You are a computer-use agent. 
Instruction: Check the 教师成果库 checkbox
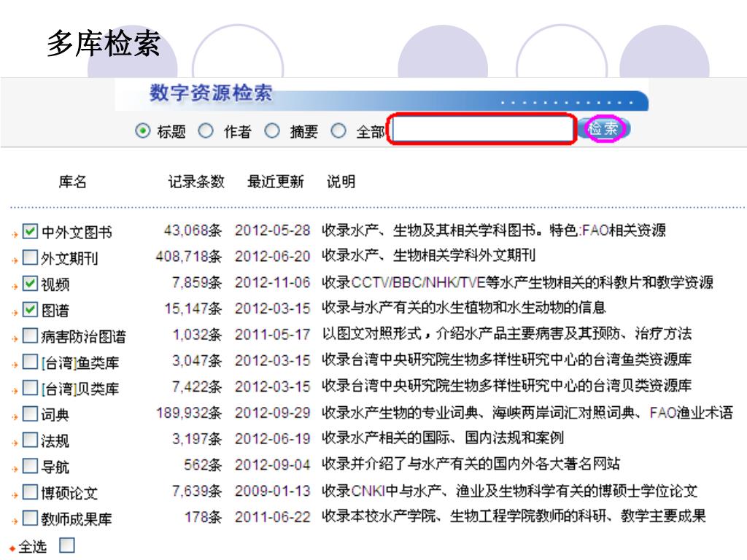pos(29,518)
